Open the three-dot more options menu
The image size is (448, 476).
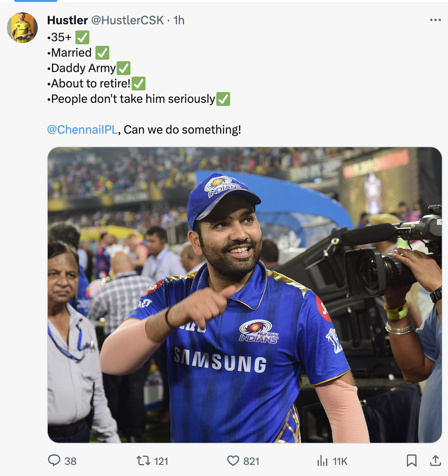pos(435,20)
